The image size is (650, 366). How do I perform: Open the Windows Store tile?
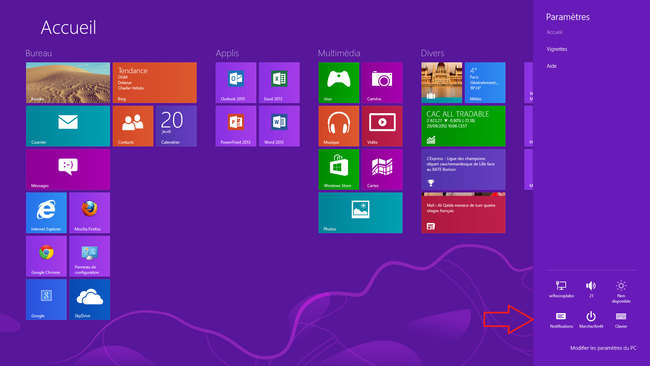(x=339, y=169)
